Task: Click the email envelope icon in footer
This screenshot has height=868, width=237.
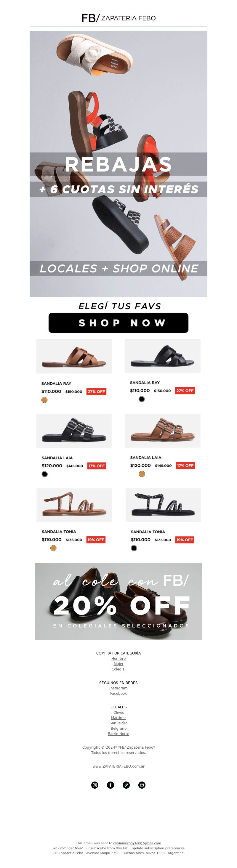Action: point(142,785)
